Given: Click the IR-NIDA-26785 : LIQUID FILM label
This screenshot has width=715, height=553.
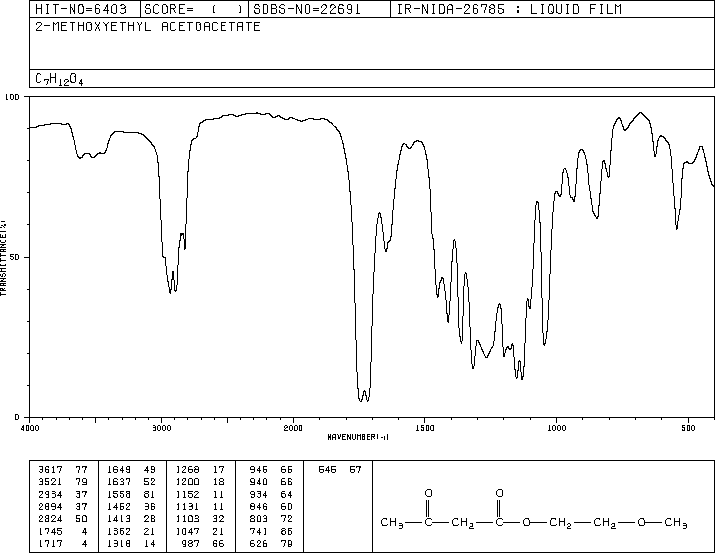Looking at the screenshot, I should pyautogui.click(x=509, y=9).
